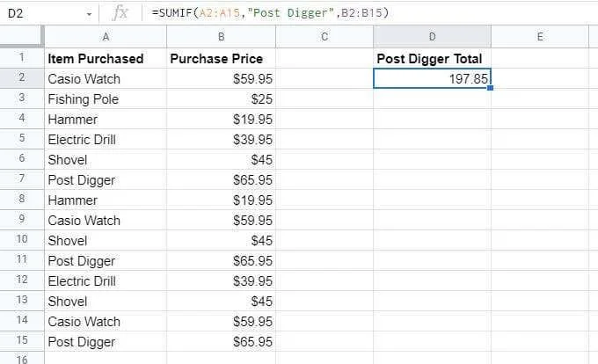Viewport: 598px width, 364px height.
Task: Select column C header
Action: tap(325, 37)
